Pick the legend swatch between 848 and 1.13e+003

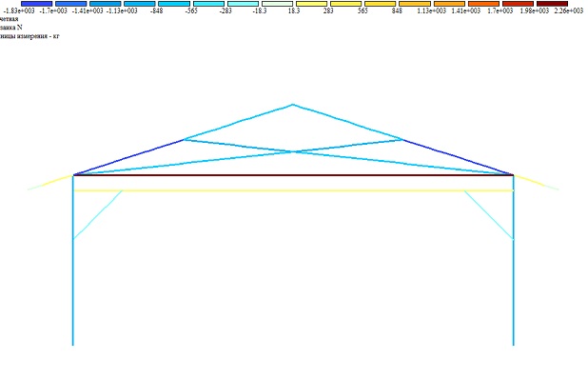click(x=415, y=4)
